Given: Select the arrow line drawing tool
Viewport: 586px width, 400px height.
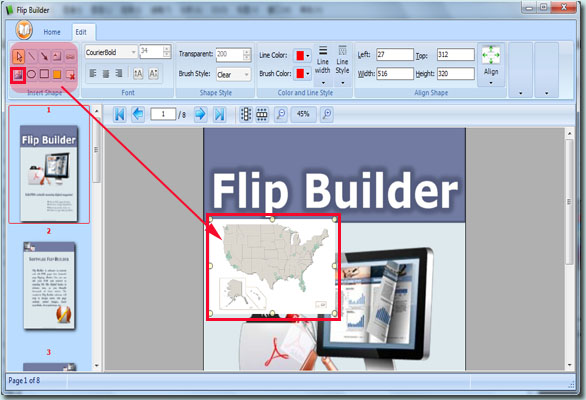Looking at the screenshot, I should point(44,56).
